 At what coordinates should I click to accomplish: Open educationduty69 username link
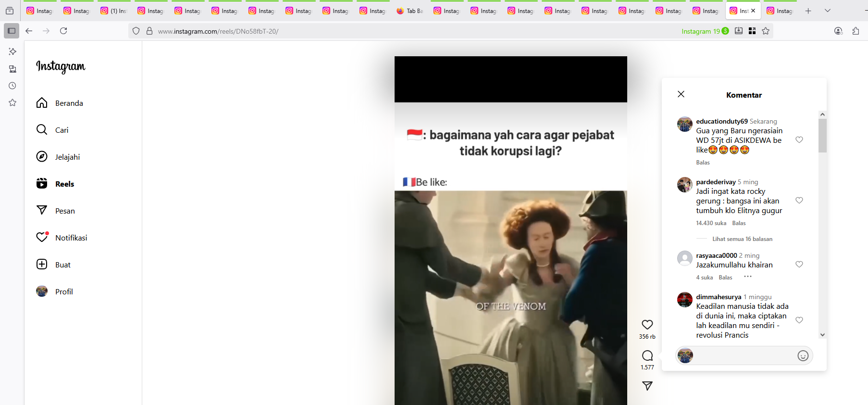pos(722,121)
